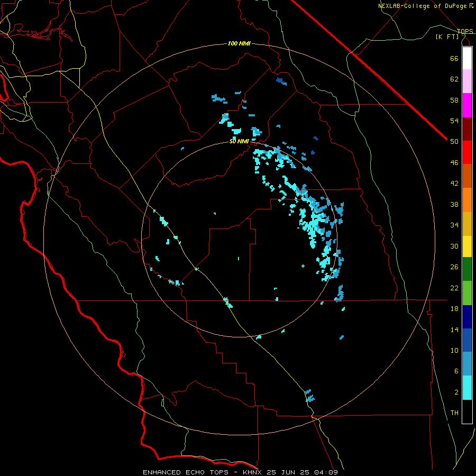Viewport: 476px width, 476px height.
Task: Click the "58" scale value
Action: click(x=454, y=100)
